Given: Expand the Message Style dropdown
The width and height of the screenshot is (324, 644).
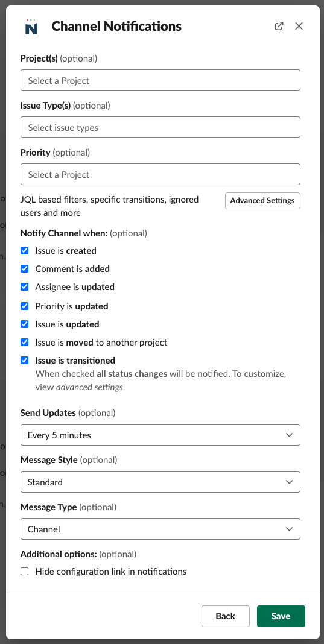Looking at the screenshot, I should pos(160,482).
